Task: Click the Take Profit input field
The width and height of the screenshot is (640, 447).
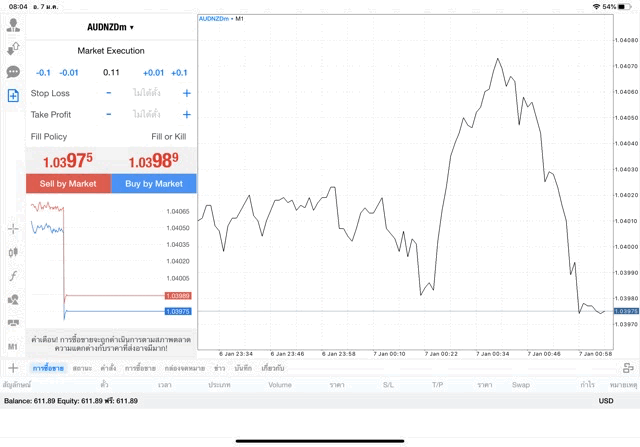Action: (x=148, y=115)
